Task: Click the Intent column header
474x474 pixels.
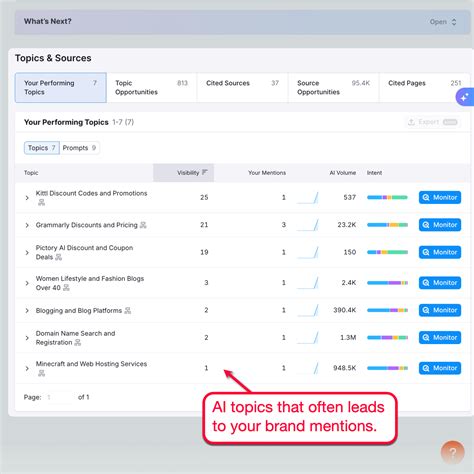Action: [374, 173]
